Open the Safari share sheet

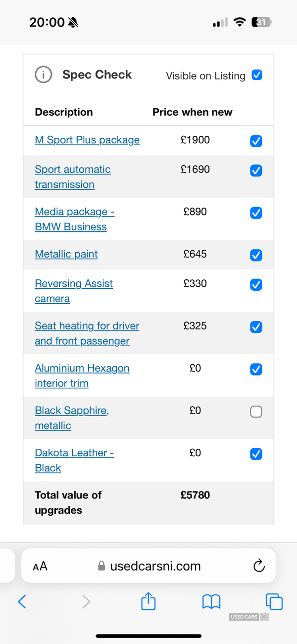tap(148, 601)
